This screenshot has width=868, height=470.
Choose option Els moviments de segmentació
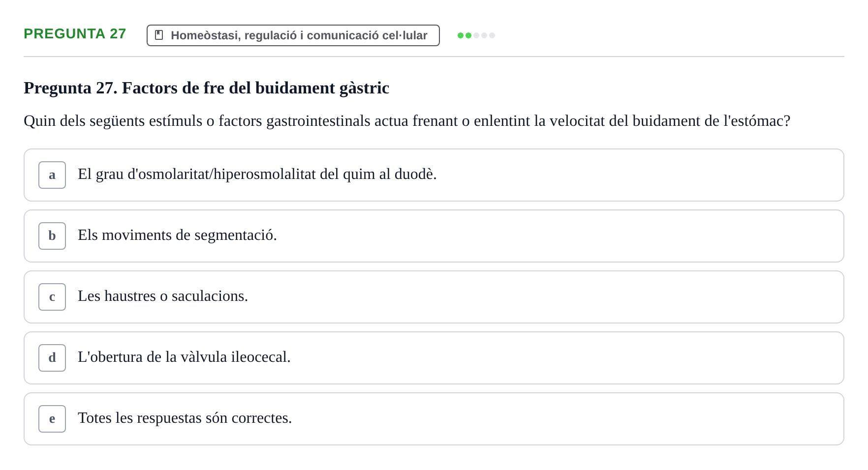[x=434, y=236]
